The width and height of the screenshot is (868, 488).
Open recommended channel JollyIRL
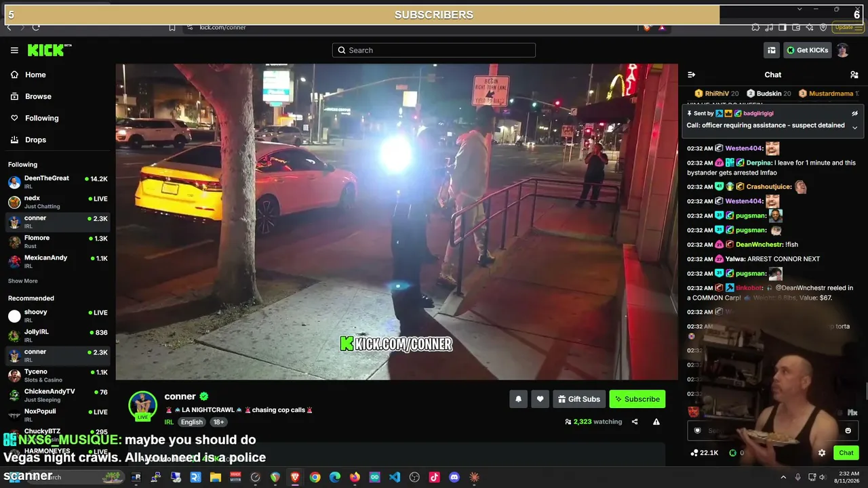[58, 335]
